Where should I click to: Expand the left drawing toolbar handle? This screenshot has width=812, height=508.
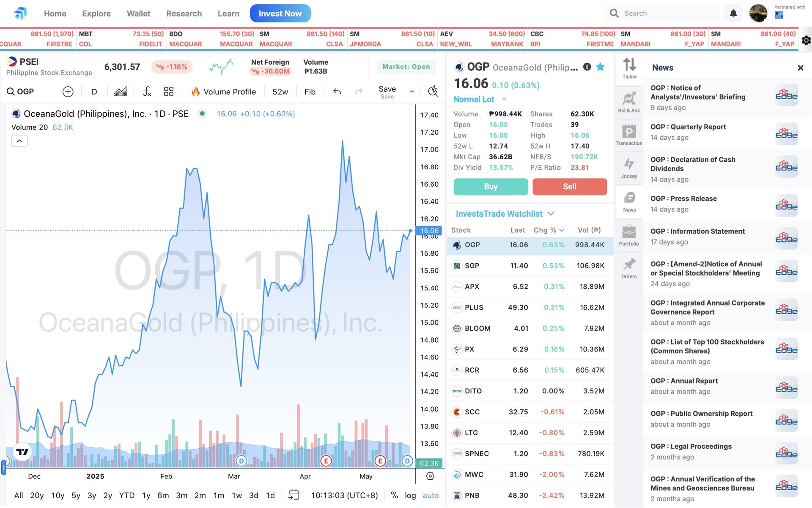pyautogui.click(x=3, y=467)
